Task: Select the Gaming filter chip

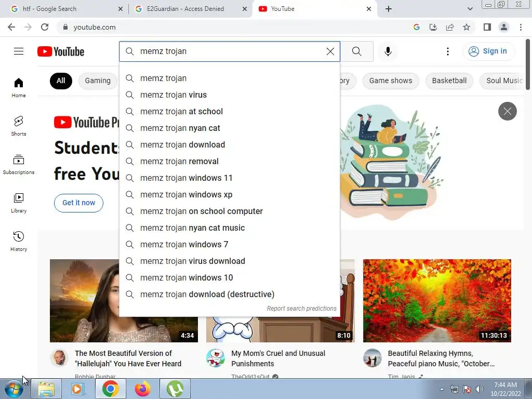Action: click(98, 81)
